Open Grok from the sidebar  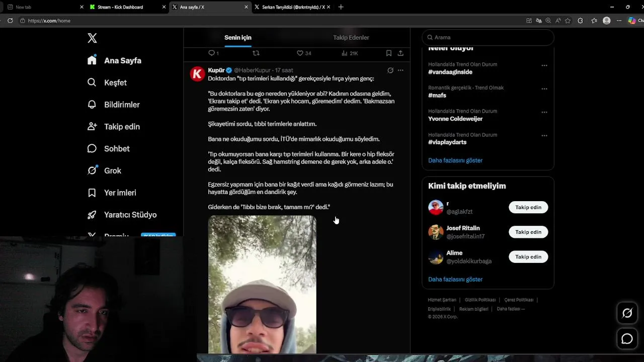(104, 170)
